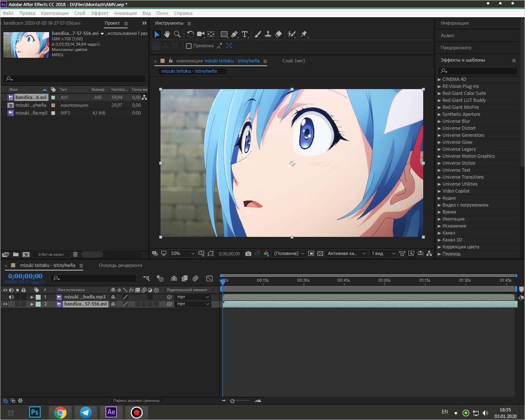525x420 pixels.
Task: Toggle frame blending in timeline header
Action: tap(185, 278)
